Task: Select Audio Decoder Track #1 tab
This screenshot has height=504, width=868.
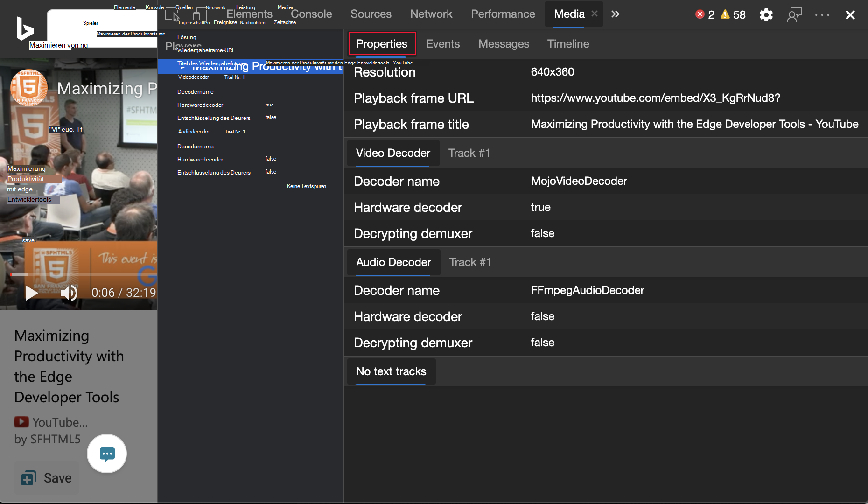Action: pyautogui.click(x=469, y=262)
